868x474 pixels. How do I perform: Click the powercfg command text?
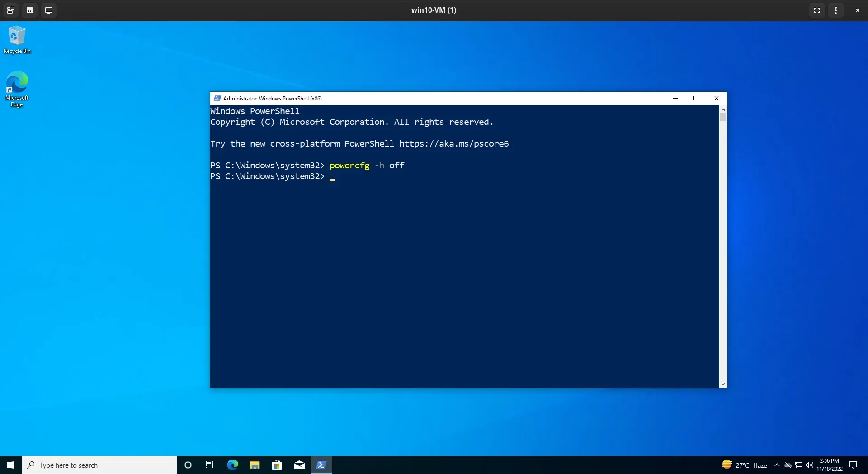(x=349, y=166)
